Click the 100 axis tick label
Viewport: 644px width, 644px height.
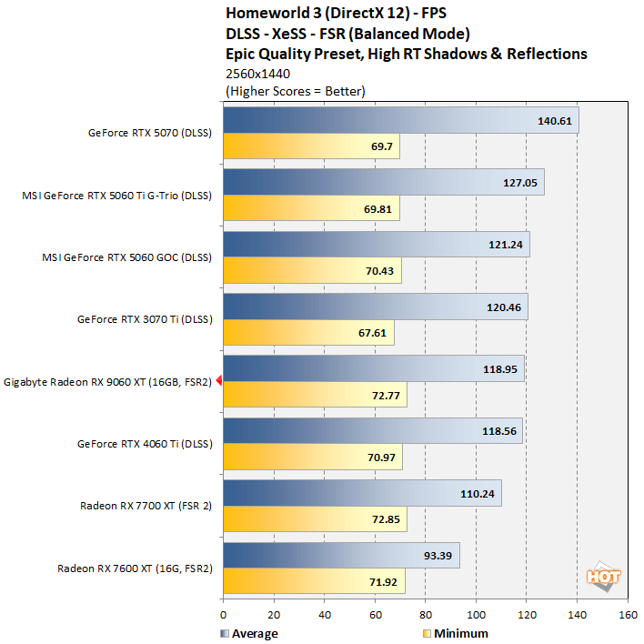[477, 615]
